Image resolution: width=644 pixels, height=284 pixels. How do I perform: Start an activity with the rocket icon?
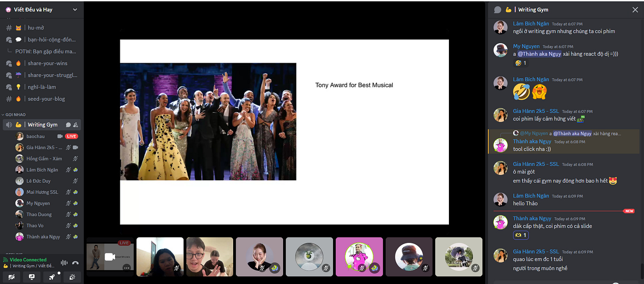tap(52, 277)
